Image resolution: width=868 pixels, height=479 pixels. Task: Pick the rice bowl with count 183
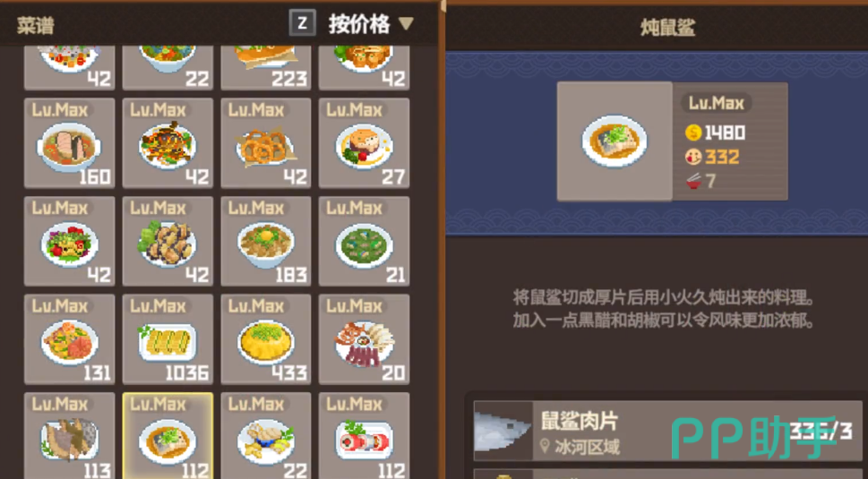point(266,241)
